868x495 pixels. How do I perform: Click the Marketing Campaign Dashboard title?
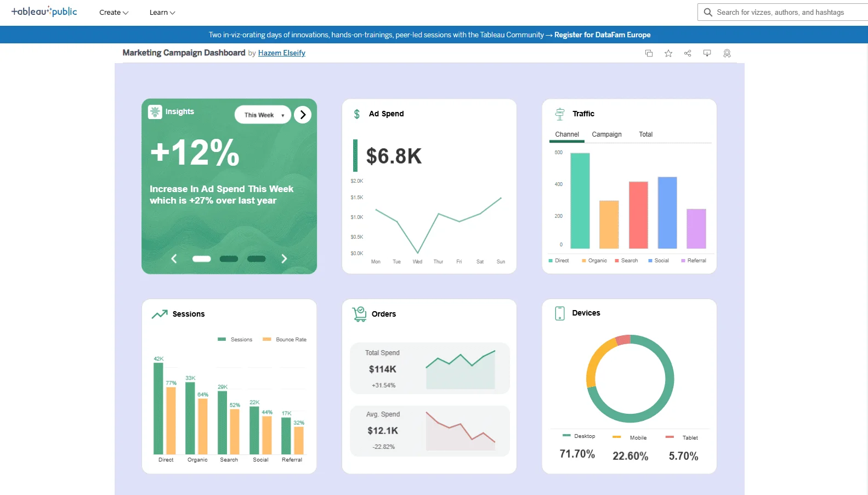(x=184, y=53)
